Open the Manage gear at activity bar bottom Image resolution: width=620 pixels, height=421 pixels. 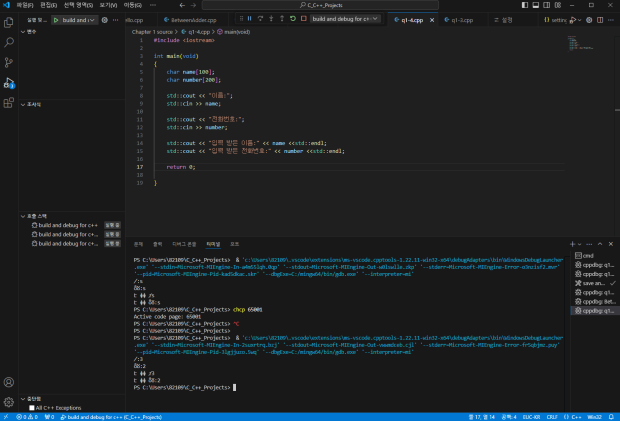(x=9, y=402)
